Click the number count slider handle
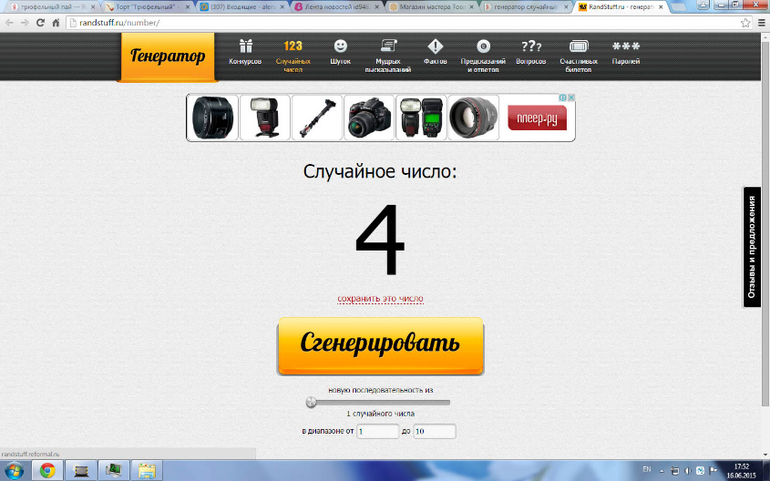Viewport: 770px width, 481px height. (311, 402)
